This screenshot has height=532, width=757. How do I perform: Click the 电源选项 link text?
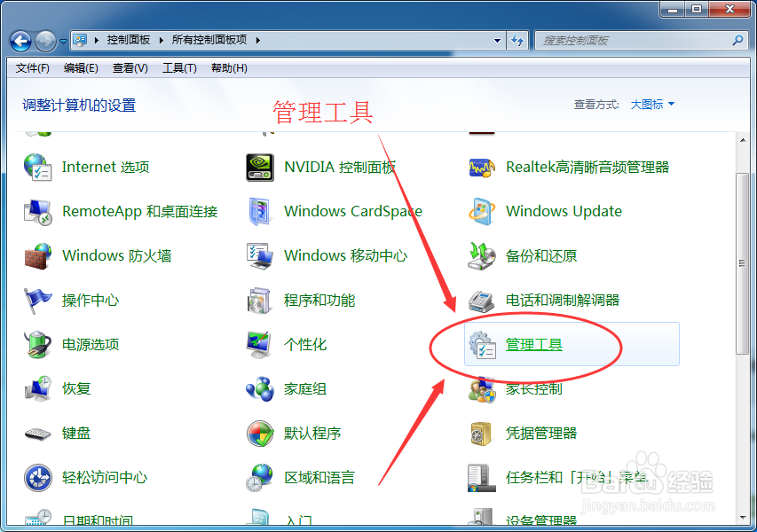[x=91, y=345]
